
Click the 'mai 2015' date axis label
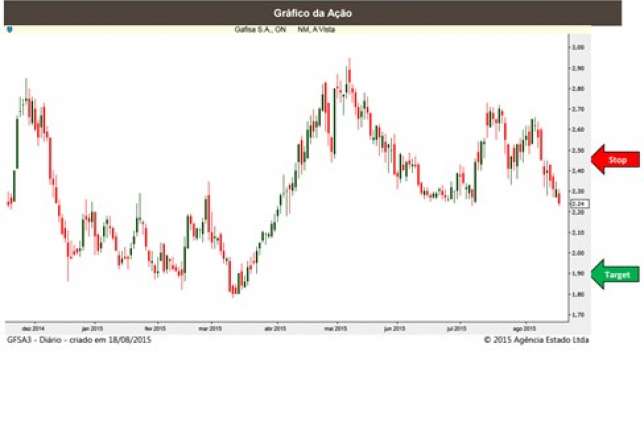point(335,327)
